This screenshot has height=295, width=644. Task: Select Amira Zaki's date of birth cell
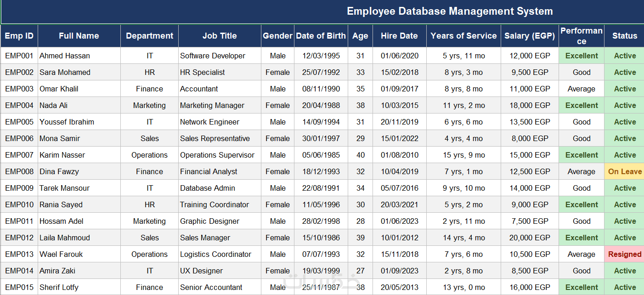coord(321,271)
